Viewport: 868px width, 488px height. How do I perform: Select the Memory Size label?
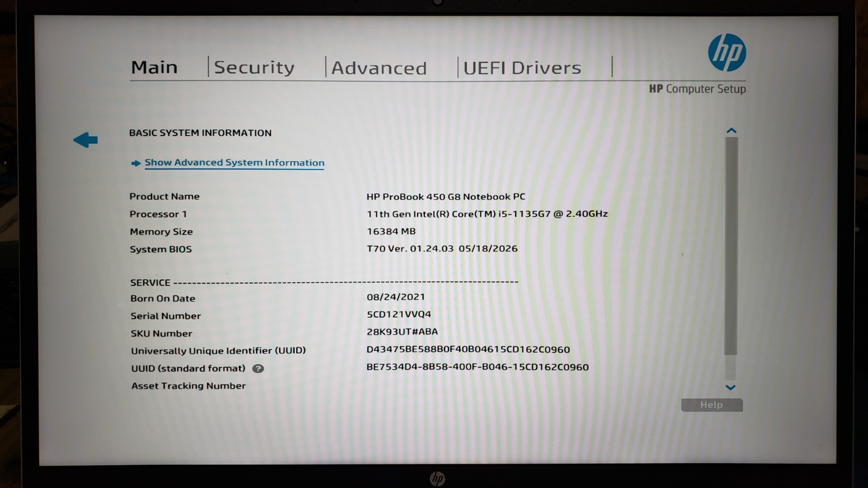pos(161,232)
